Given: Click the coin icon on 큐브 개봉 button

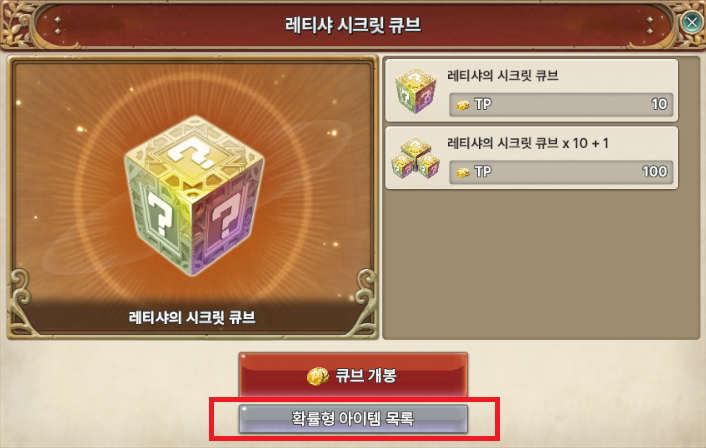Looking at the screenshot, I should [318, 376].
